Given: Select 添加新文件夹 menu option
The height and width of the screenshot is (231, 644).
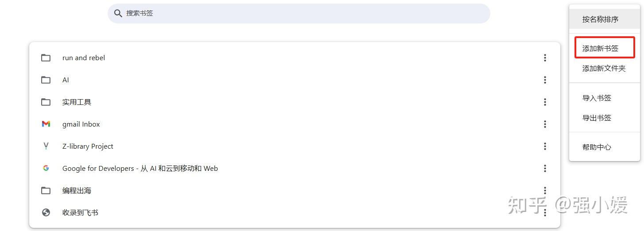Looking at the screenshot, I should 604,69.
